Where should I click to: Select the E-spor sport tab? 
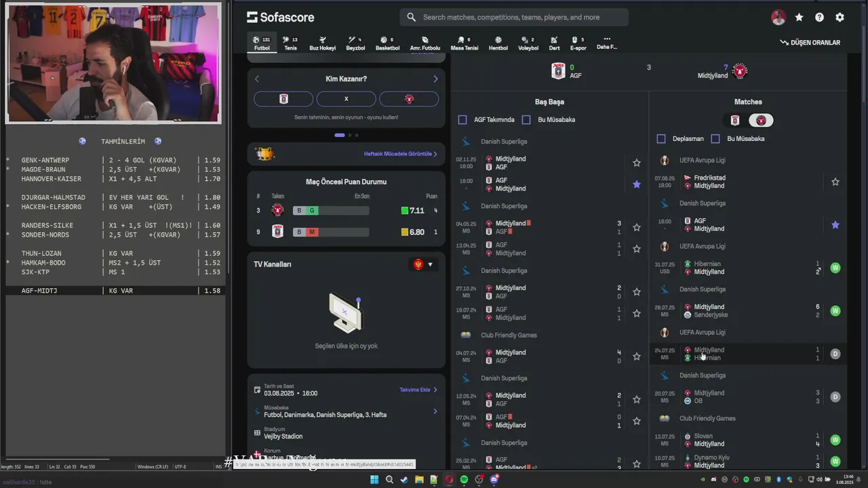578,43
